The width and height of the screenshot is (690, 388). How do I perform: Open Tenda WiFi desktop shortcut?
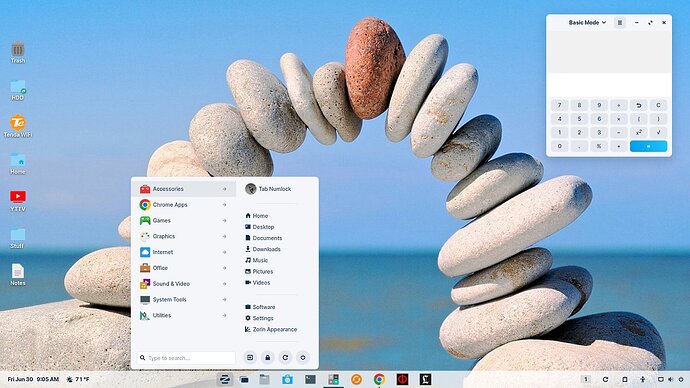18,126
